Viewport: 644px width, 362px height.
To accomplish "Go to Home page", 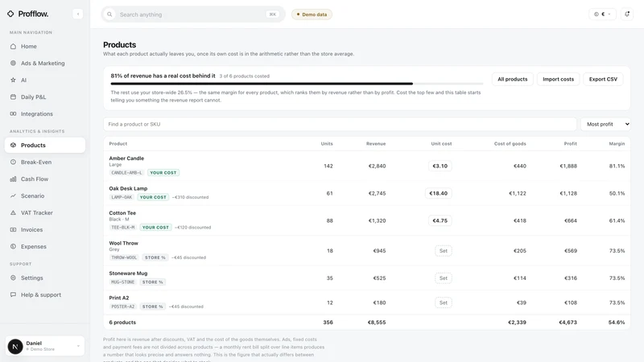I will pos(45,47).
